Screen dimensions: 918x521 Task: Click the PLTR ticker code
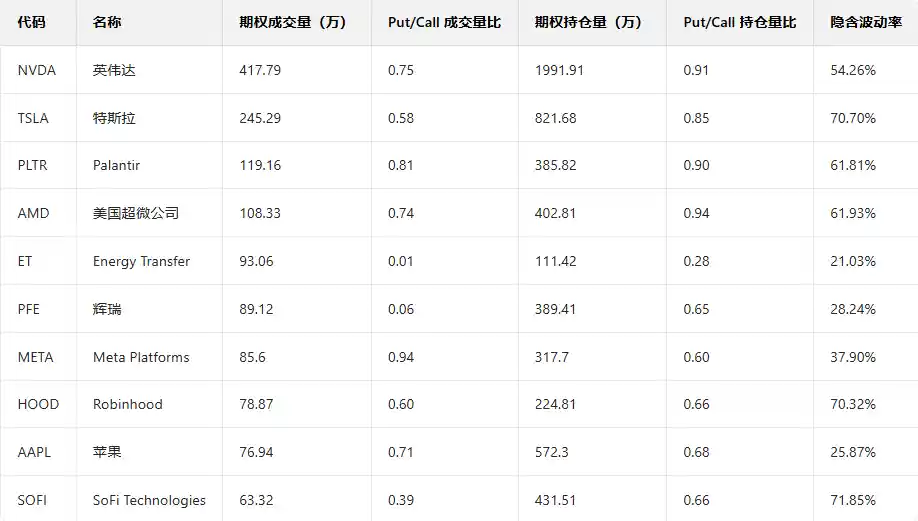pyautogui.click(x=33, y=165)
